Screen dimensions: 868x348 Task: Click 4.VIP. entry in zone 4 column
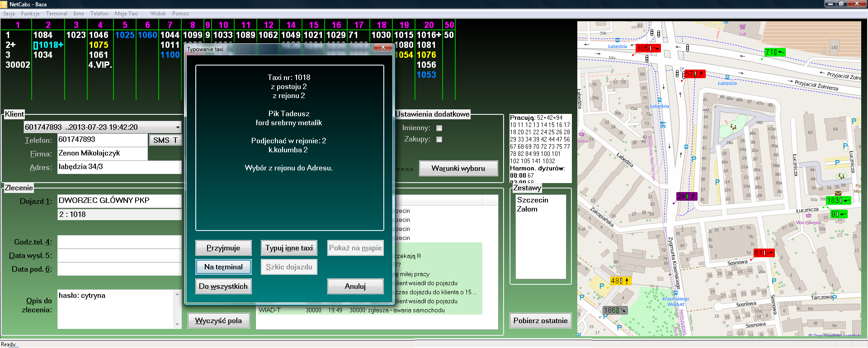[100, 65]
